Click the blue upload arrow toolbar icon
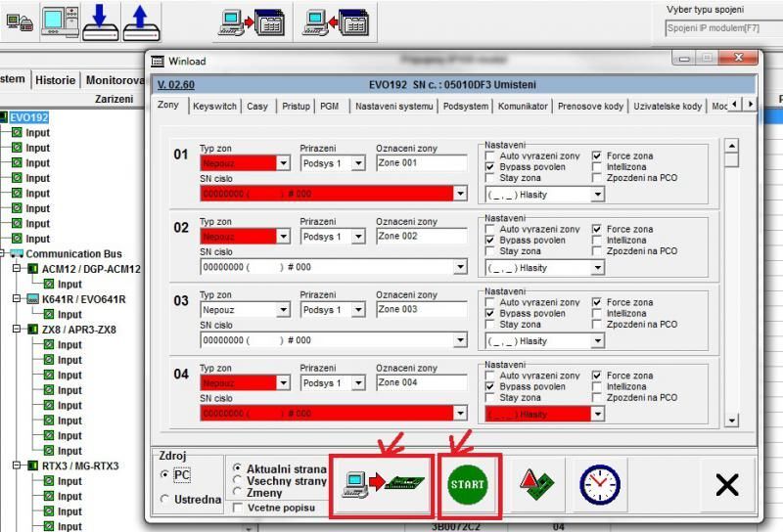Screen dimensions: 783x532 tap(141, 21)
